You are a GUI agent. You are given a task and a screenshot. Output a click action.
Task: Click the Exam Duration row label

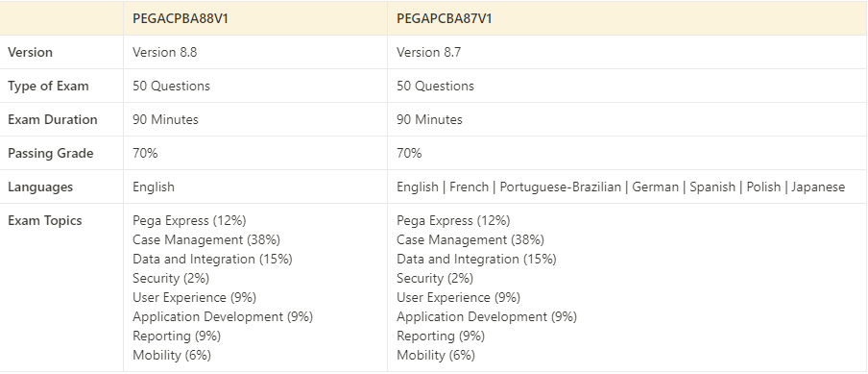coord(53,119)
